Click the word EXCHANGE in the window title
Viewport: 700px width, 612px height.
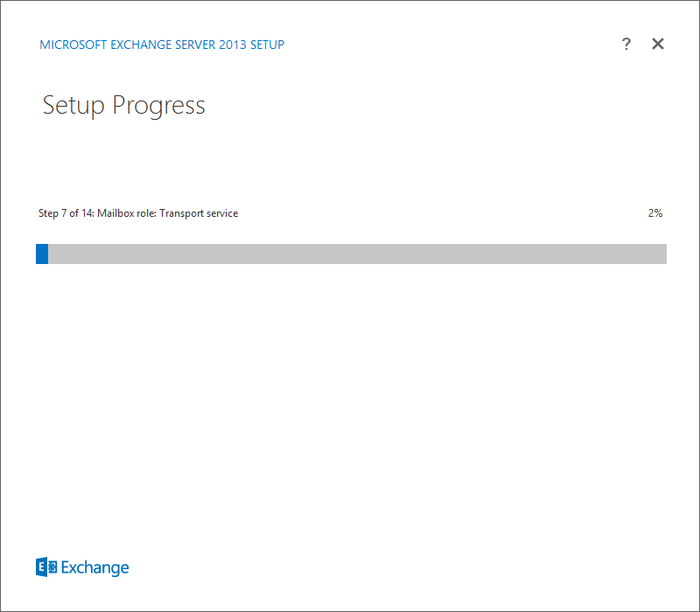coord(138,45)
